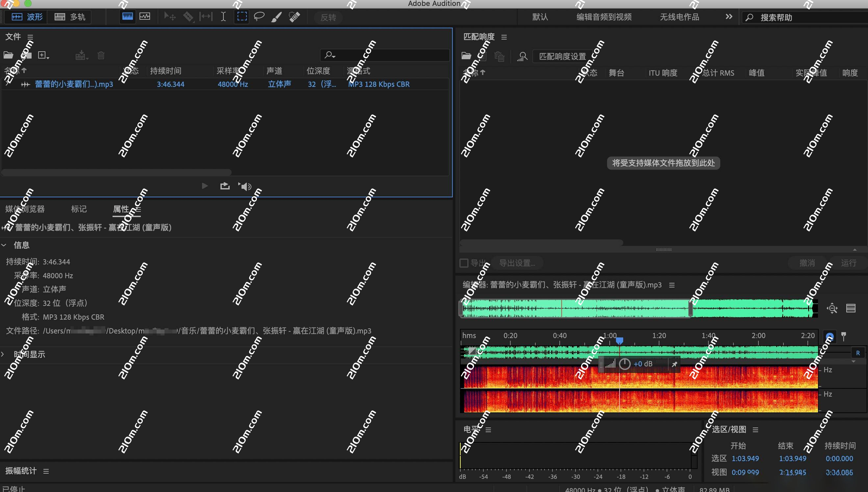This screenshot has width=868, height=492.
Task: Adjust the +0 dB volume knob
Action: [x=625, y=364]
